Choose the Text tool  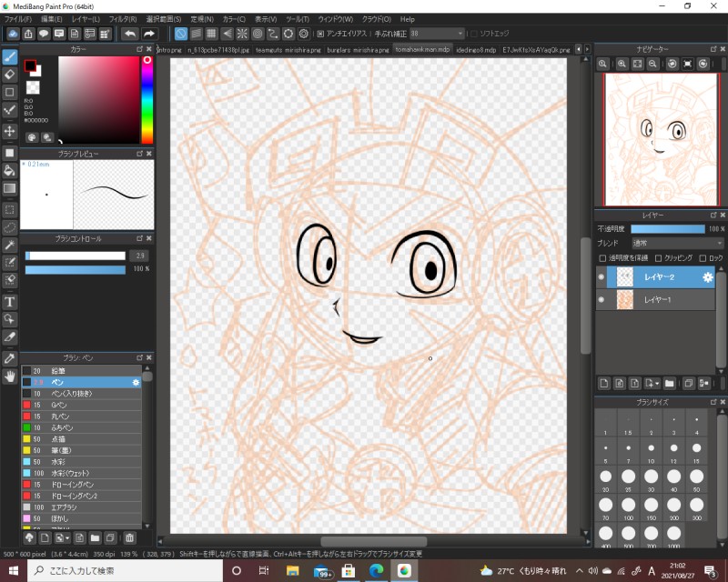[x=10, y=301]
